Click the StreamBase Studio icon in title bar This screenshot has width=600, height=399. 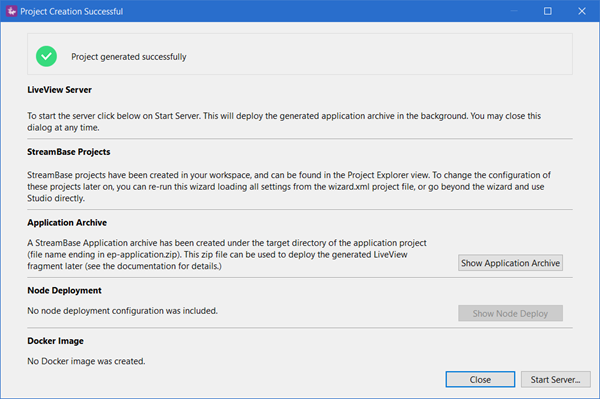point(11,11)
